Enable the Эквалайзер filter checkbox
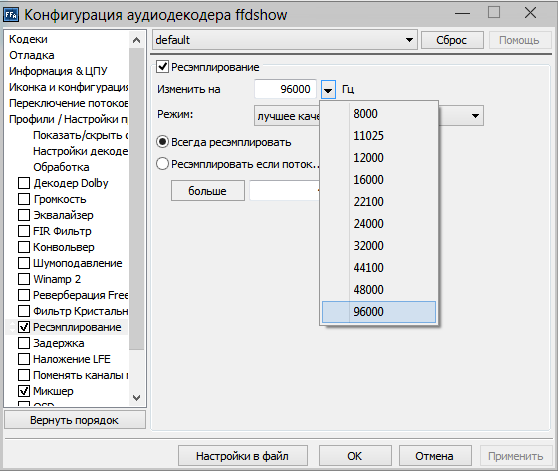The image size is (558, 471). coord(24,215)
